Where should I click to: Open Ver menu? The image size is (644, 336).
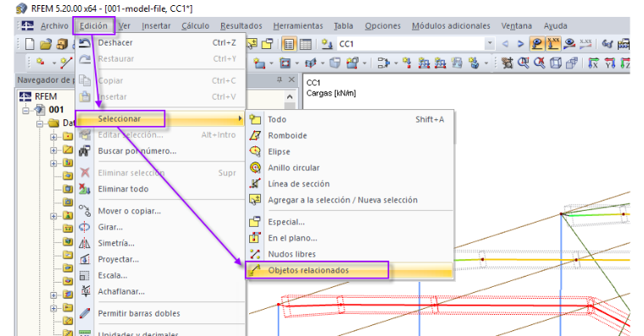124,26
